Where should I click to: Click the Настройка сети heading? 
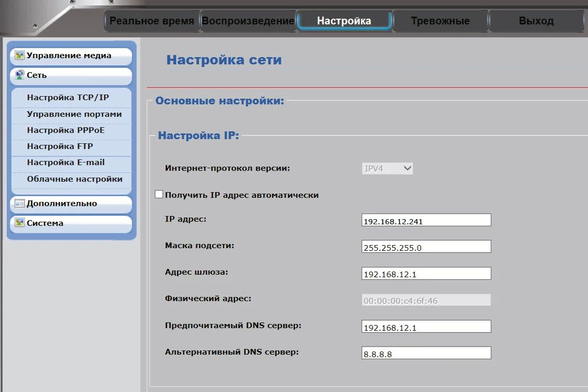tap(224, 60)
